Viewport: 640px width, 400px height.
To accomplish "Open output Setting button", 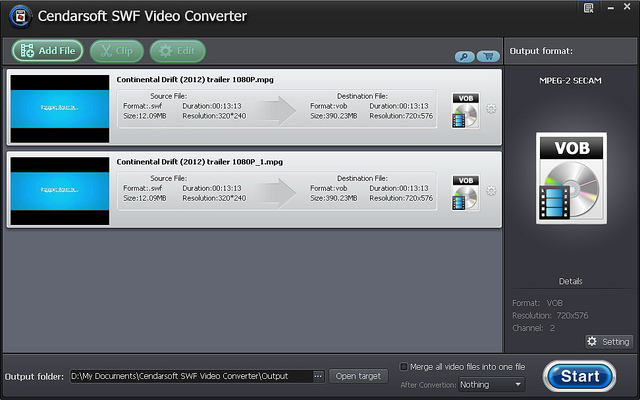I will (609, 342).
